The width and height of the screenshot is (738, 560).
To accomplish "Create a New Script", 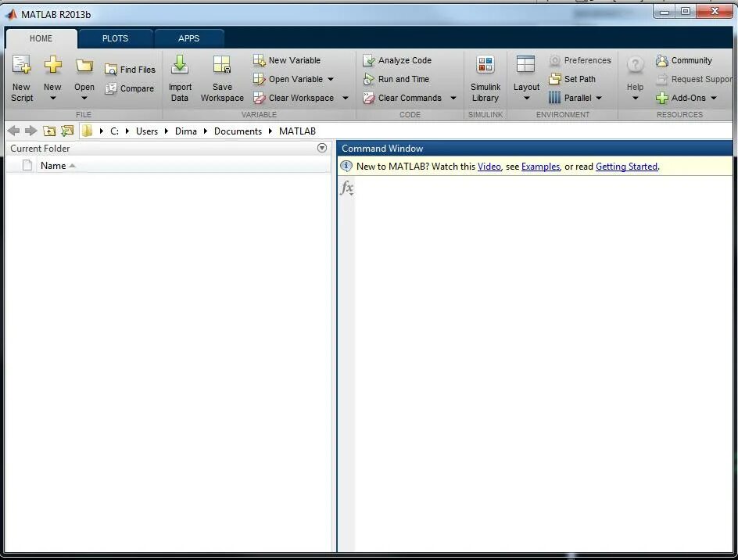I will 21,77.
